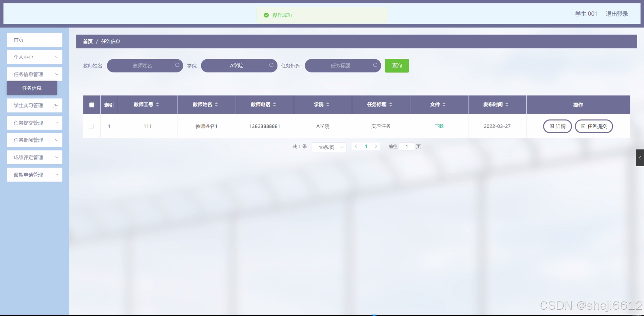This screenshot has height=316, width=644.
Task: Expand the 个人中心 sidebar section
Action: pos(35,57)
